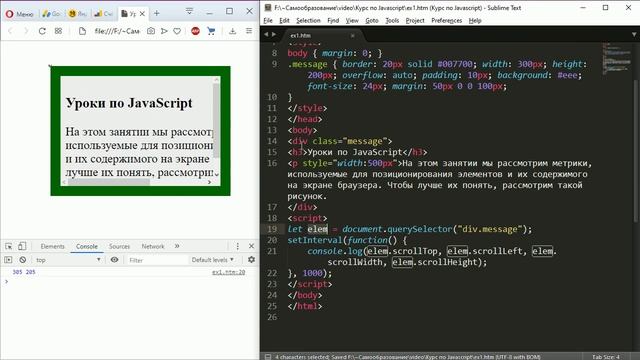This screenshot has height=360, width=640.
Task: Close the DevTools panel
Action: point(251,246)
